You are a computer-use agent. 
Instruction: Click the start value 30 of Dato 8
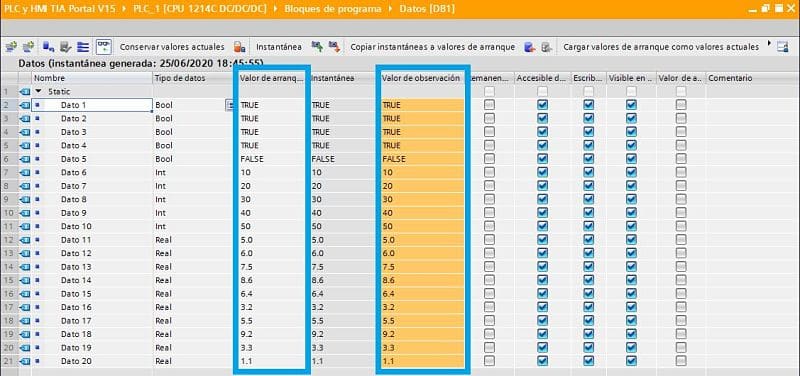(245, 199)
